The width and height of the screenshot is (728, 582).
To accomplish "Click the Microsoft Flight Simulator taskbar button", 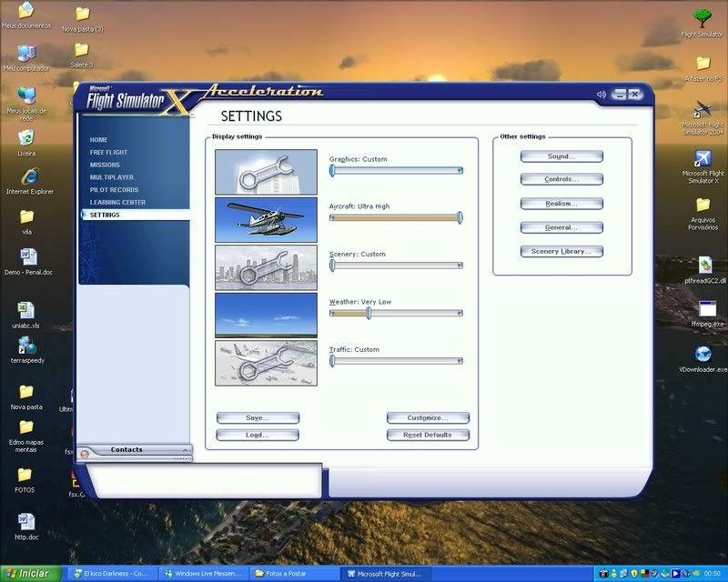I will pyautogui.click(x=385, y=574).
